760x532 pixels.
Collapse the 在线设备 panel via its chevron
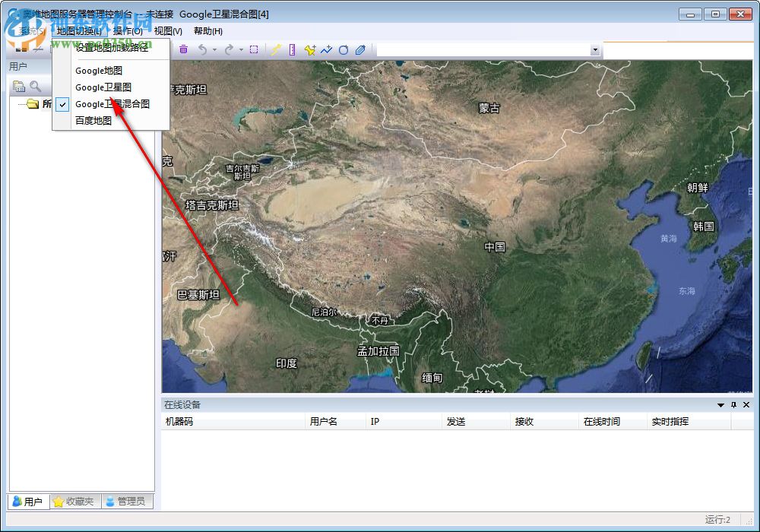(x=720, y=405)
